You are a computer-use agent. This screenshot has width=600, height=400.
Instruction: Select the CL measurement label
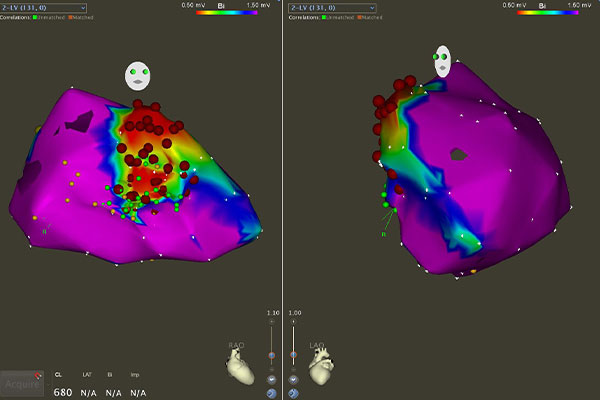coord(59,375)
